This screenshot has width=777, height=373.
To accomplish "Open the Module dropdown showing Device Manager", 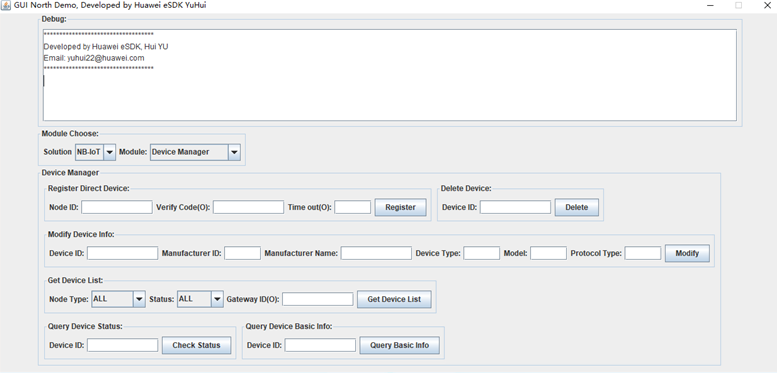I will (195, 152).
